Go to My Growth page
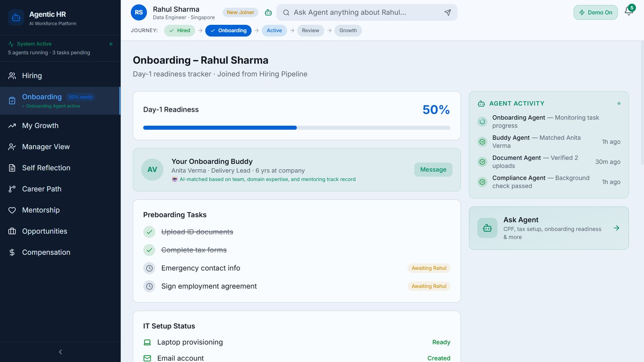The image size is (644, 362). 60,126
